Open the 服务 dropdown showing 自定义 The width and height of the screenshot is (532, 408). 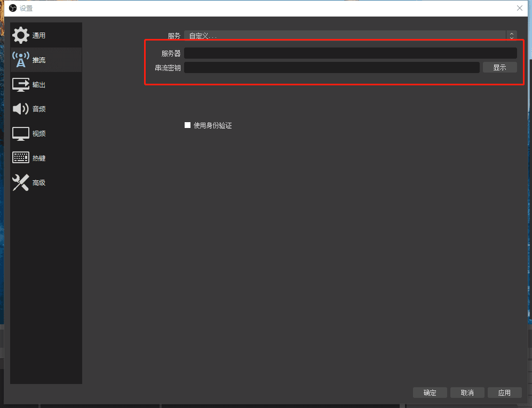344,36
